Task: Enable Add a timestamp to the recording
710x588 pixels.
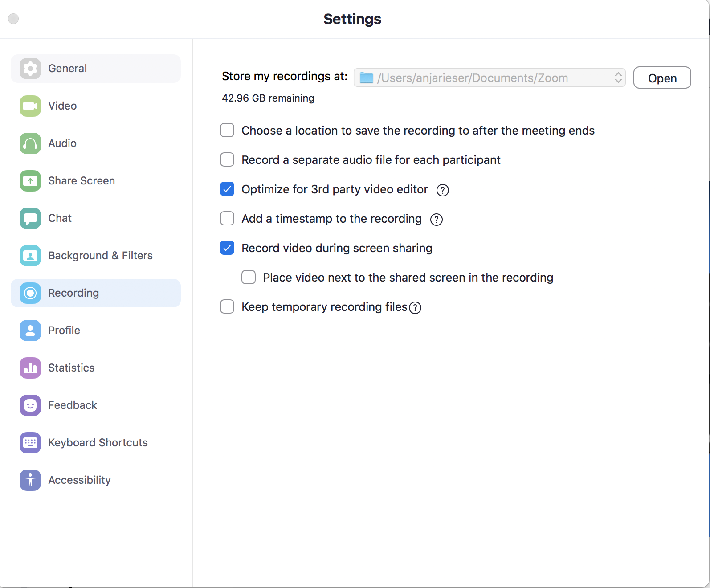Action: [227, 218]
